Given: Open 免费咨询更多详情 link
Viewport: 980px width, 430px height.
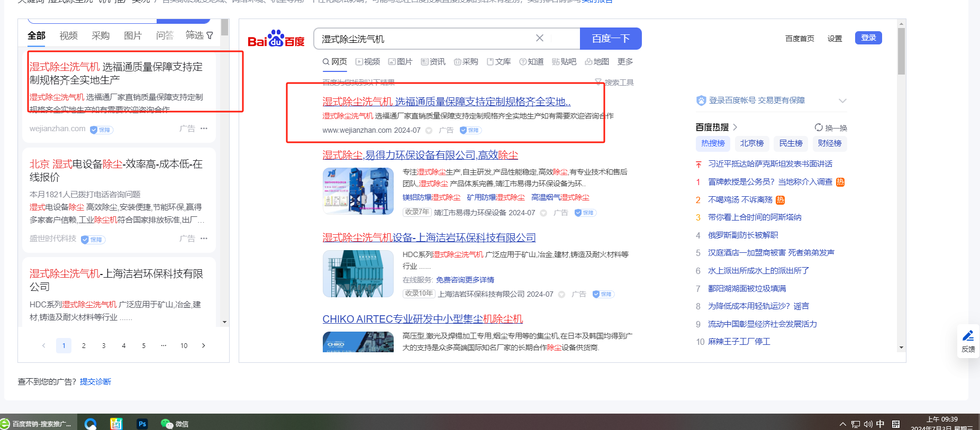Looking at the screenshot, I should 465,280.
